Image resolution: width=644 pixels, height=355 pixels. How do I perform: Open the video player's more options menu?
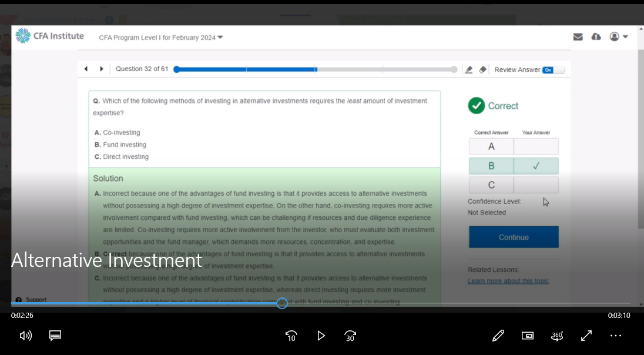click(615, 336)
